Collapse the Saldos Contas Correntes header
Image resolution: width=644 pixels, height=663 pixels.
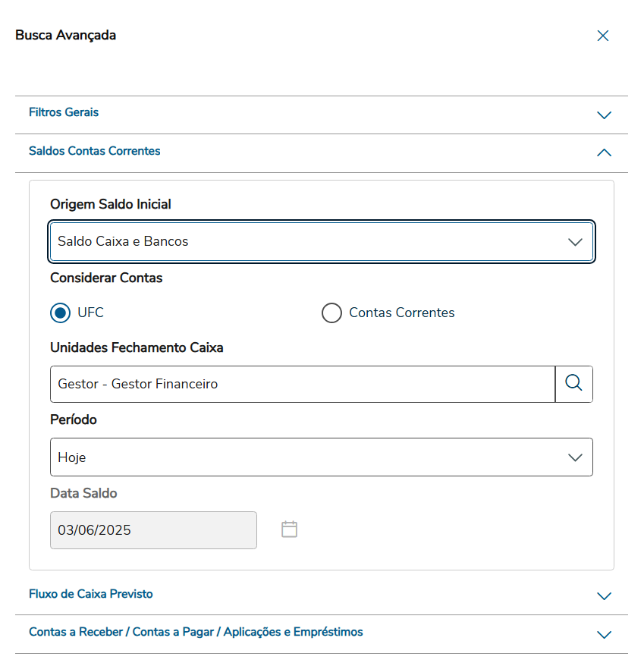point(95,151)
